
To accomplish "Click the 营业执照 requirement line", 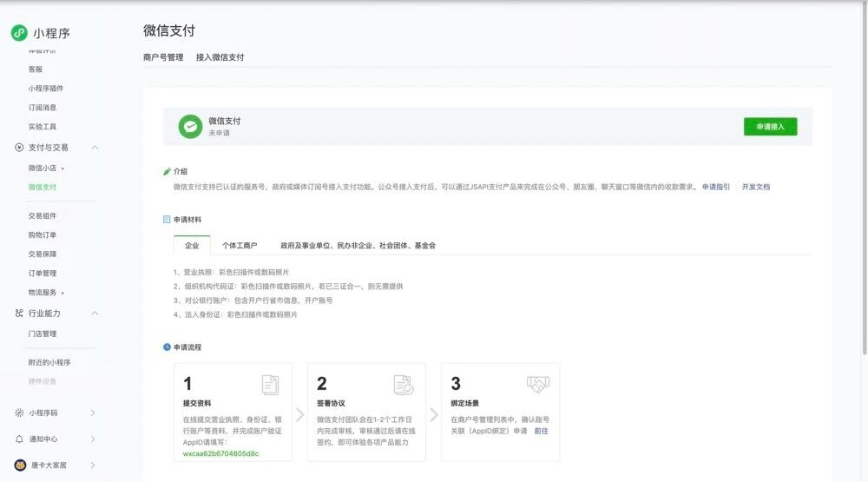I will click(x=231, y=272).
